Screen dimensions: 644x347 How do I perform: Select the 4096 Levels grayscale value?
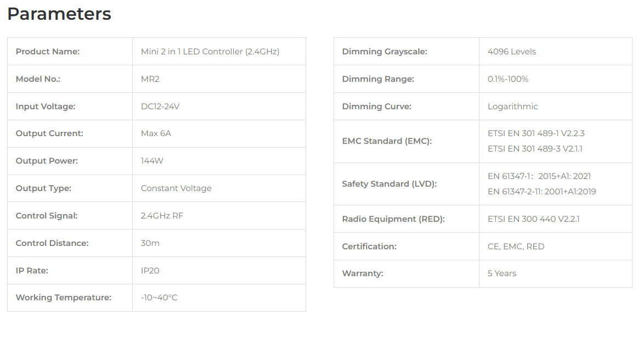[512, 52]
